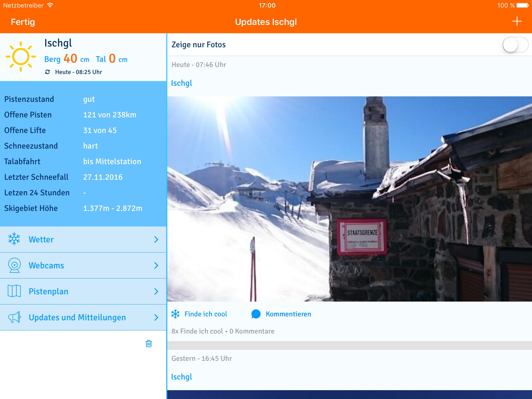The height and width of the screenshot is (399, 532).
Task: Tap the Pistenzustand gut value
Action: [89, 99]
